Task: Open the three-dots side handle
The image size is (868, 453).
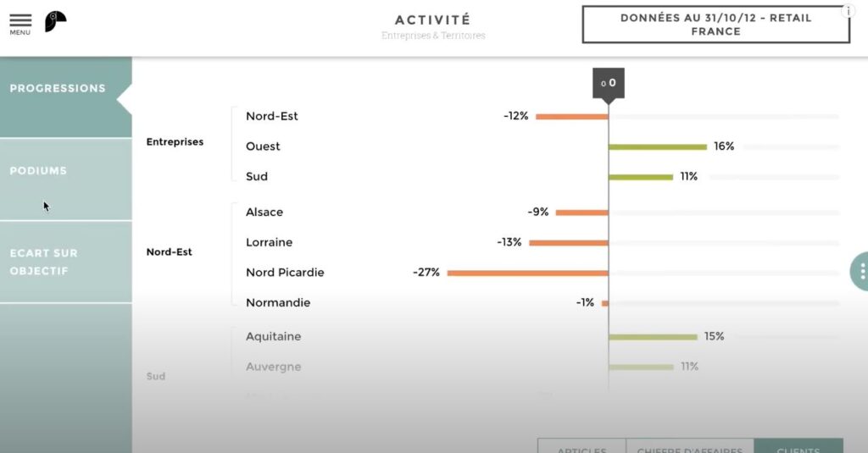Action: pos(861,272)
